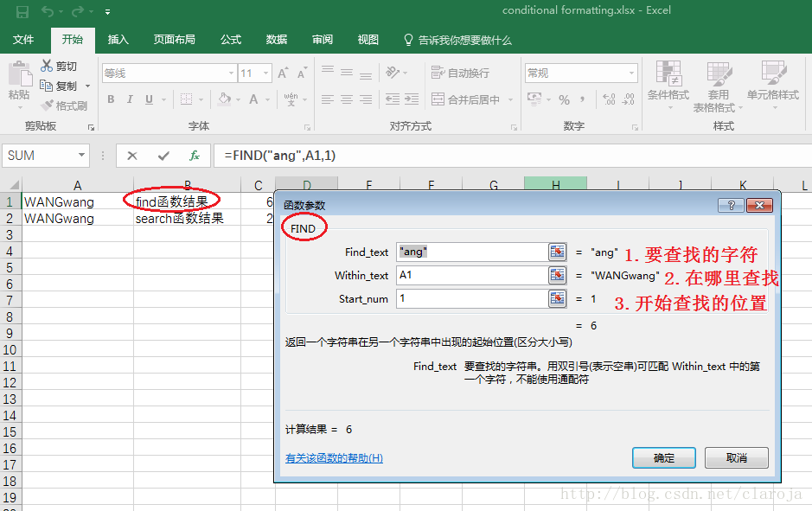The width and height of the screenshot is (812, 511).
Task: Click the Find_text input field
Action: coord(472,252)
